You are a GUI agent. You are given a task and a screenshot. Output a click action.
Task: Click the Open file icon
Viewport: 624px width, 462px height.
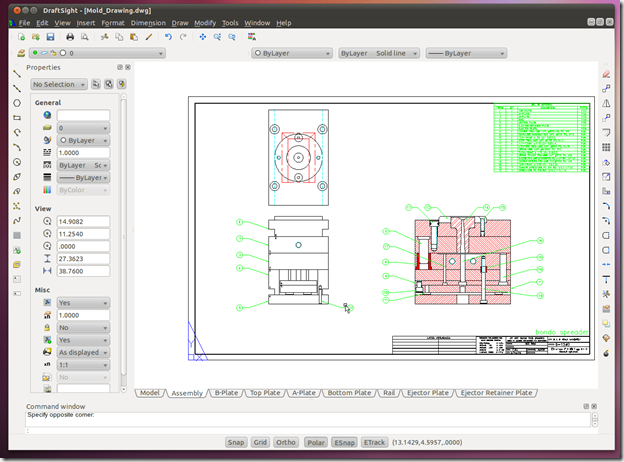(36, 37)
